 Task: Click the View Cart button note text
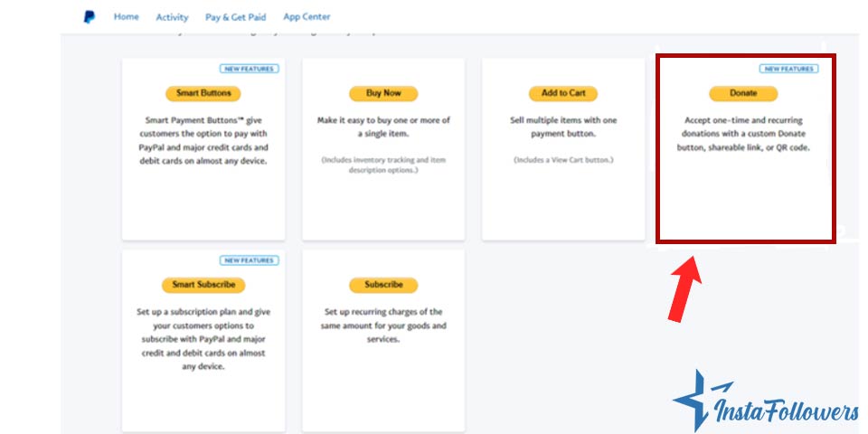click(562, 160)
